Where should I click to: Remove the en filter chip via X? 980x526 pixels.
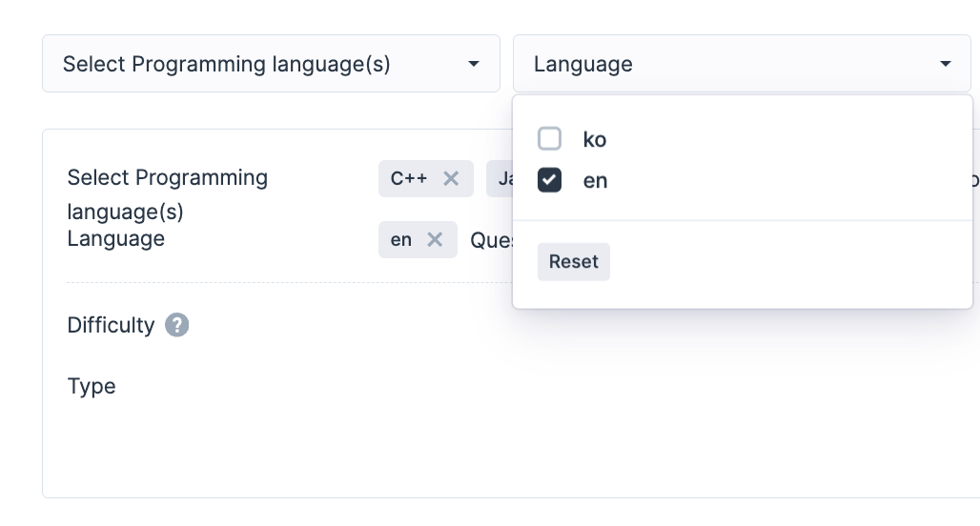click(x=435, y=239)
